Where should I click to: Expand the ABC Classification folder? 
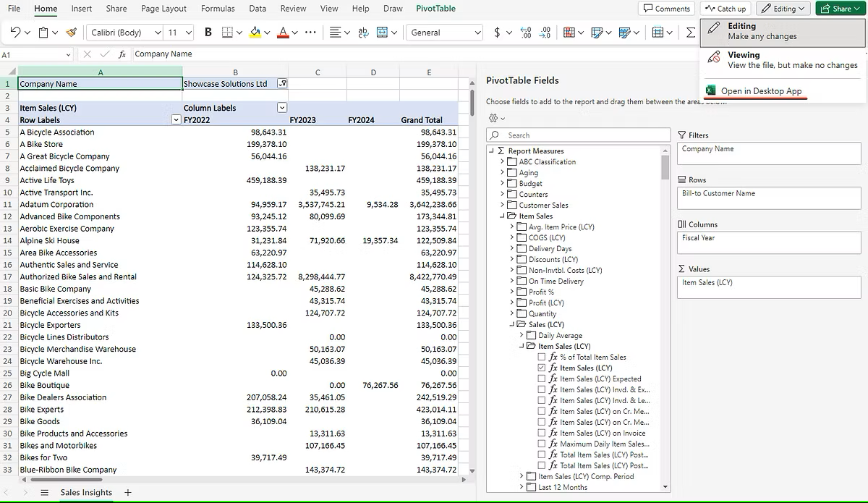point(503,162)
